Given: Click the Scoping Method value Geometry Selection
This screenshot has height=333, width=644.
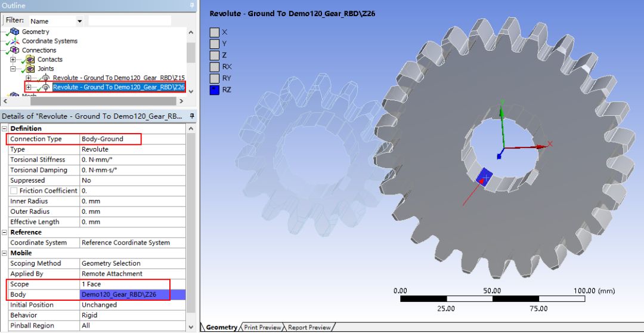Looking at the screenshot, I should [x=132, y=263].
